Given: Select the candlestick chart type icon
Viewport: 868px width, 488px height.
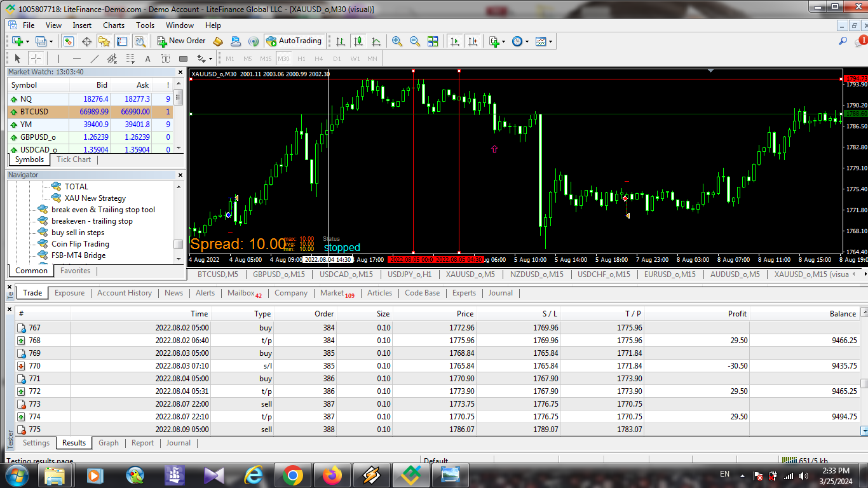Looking at the screenshot, I should [x=358, y=41].
